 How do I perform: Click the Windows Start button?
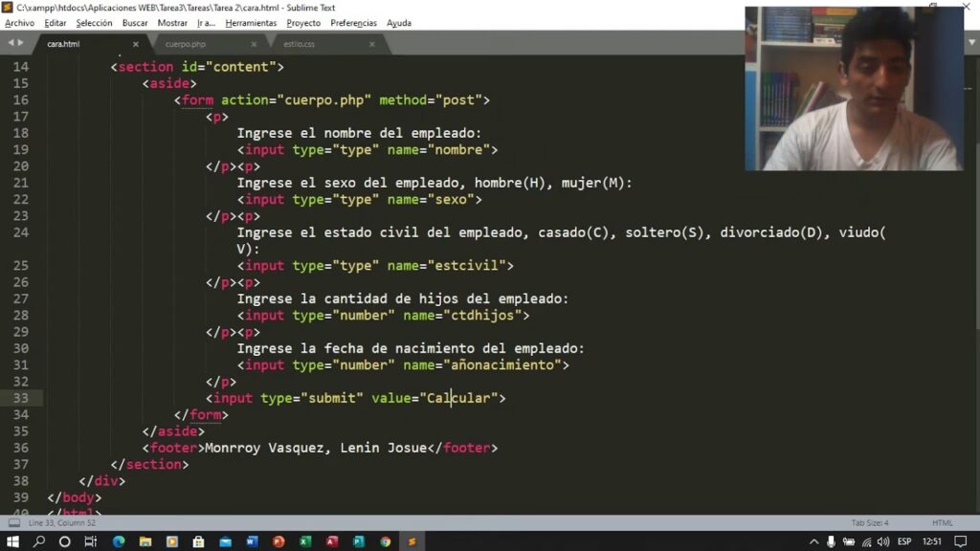(13, 541)
